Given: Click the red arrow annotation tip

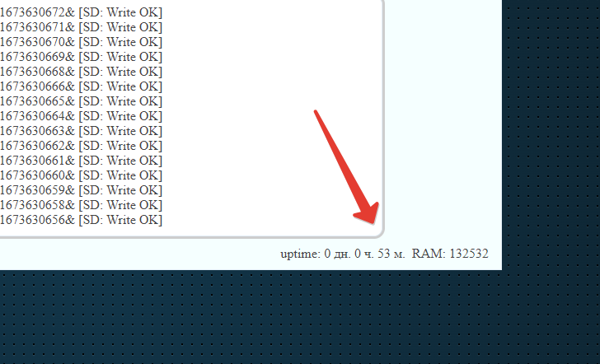Looking at the screenshot, I should pos(372,220).
